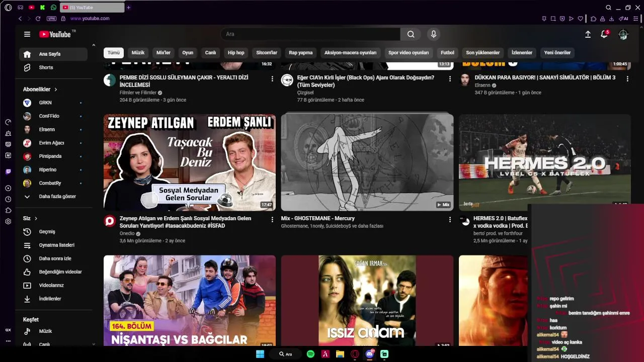Open the Easy Setup sliders icon
The image size is (644, 362).
(x=636, y=19)
